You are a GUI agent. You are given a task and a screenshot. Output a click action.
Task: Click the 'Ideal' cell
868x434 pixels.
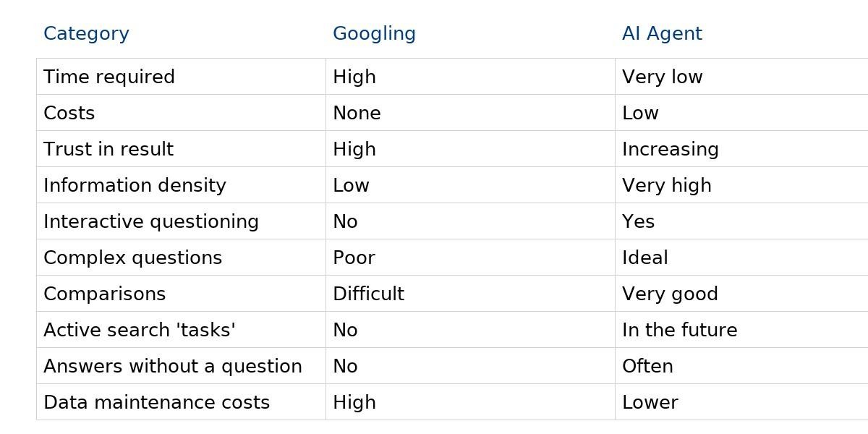coord(644,258)
